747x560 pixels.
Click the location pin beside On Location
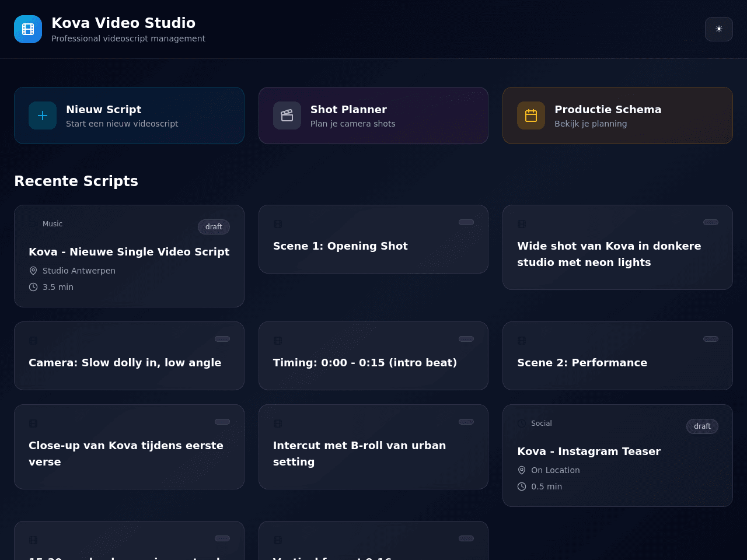click(522, 470)
